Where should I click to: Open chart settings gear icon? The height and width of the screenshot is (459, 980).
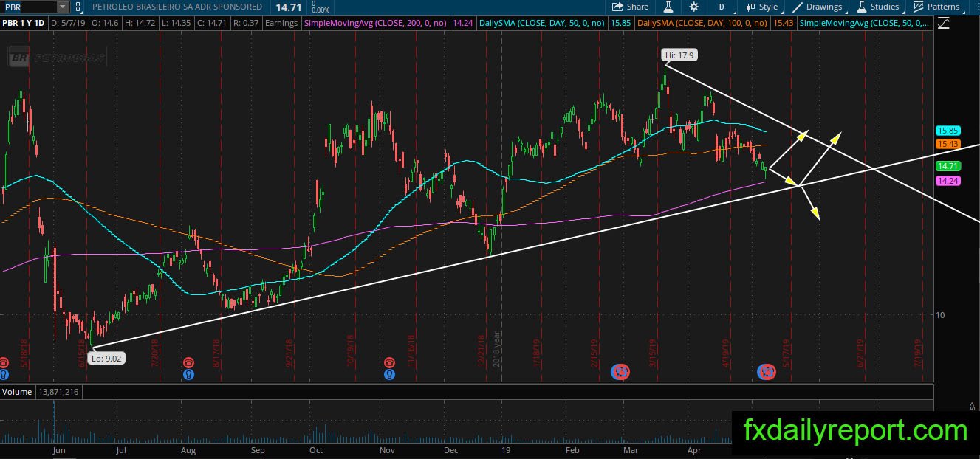(x=693, y=7)
